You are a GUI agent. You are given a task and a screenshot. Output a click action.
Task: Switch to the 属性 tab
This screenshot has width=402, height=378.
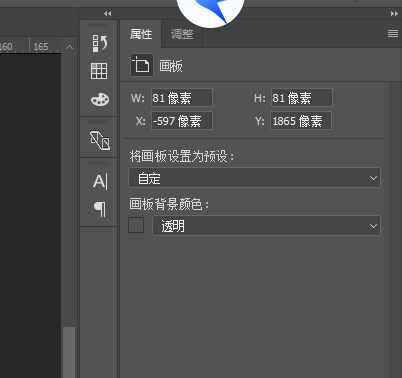click(x=141, y=34)
